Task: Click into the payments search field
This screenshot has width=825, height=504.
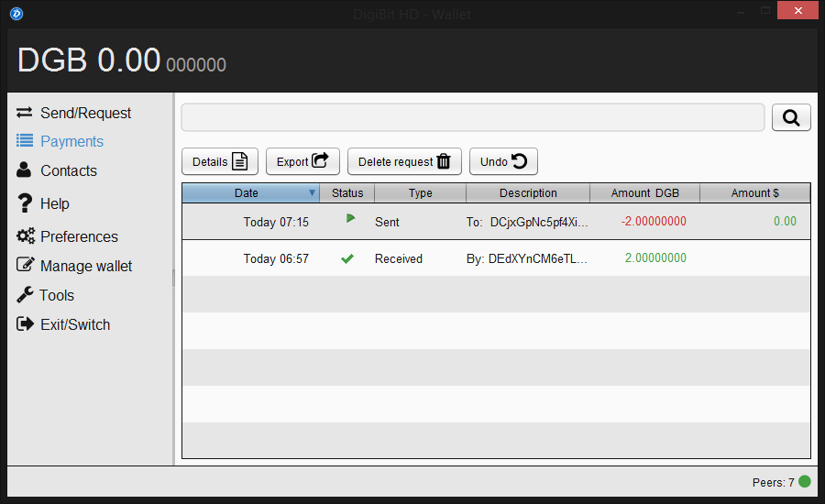Action: point(472,117)
